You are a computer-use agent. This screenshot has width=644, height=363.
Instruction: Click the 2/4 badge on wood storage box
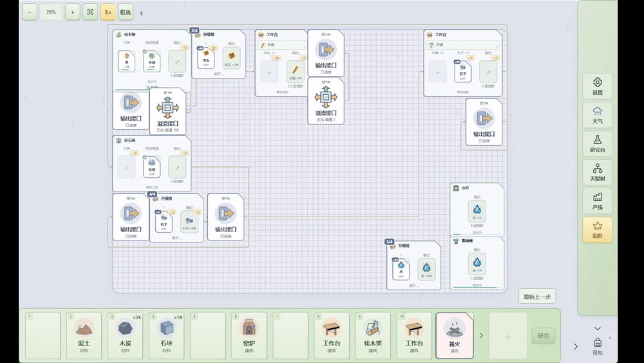(194, 30)
